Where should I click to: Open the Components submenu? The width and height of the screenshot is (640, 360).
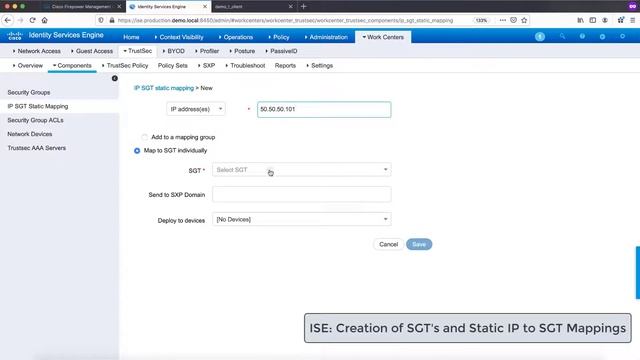[x=72, y=65]
